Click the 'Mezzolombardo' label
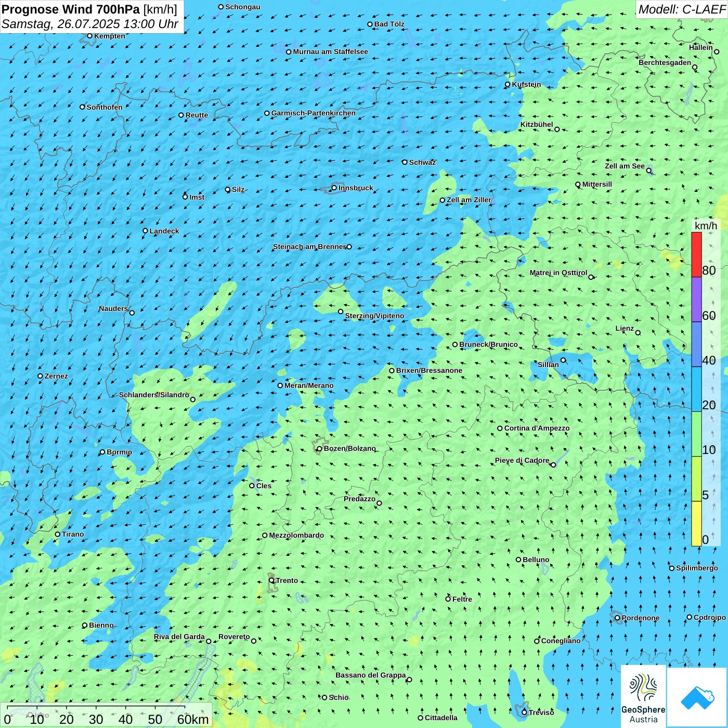Screen dimensions: 728x728 296,535
